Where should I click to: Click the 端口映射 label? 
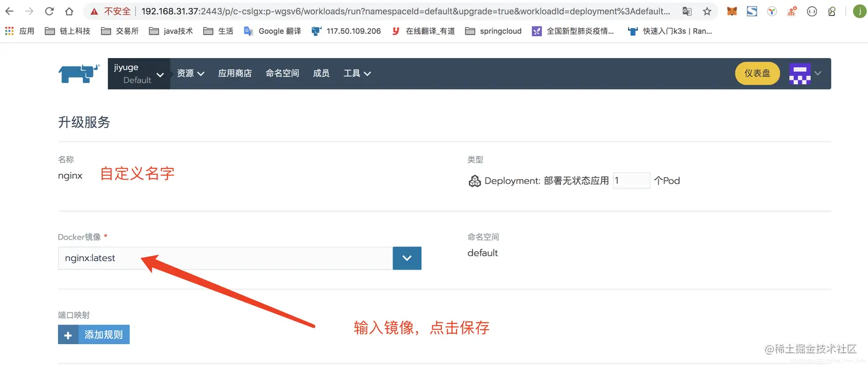pyautogui.click(x=74, y=315)
